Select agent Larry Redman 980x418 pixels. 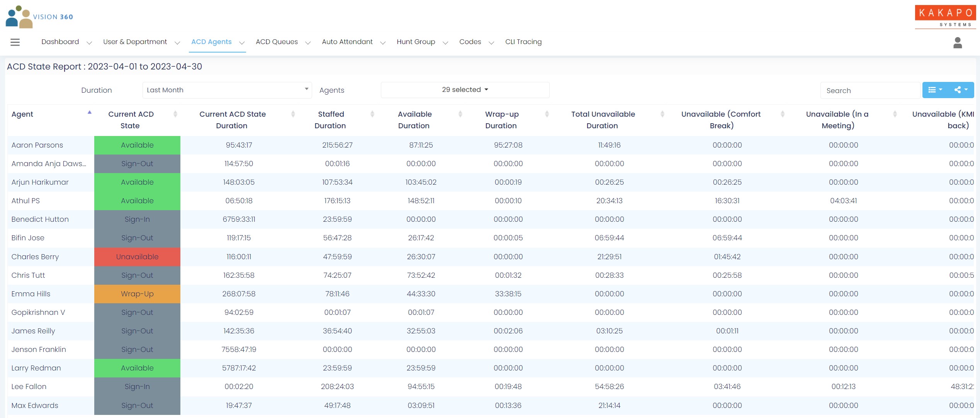(36, 368)
